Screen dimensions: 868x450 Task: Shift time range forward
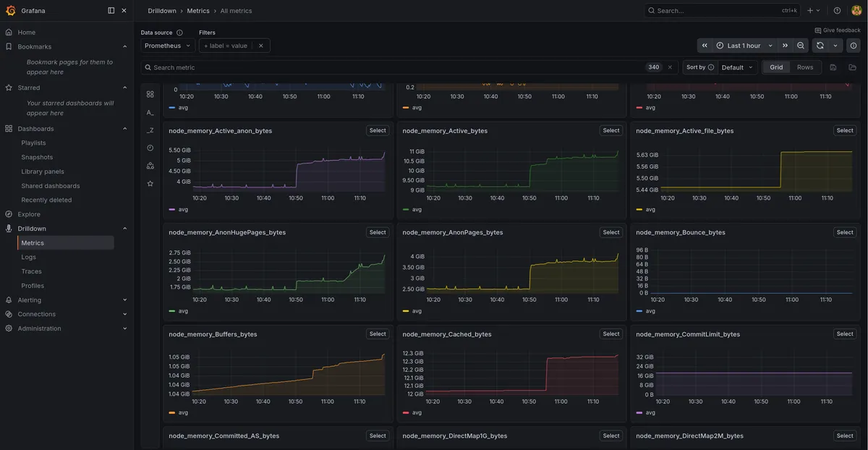[x=785, y=46]
